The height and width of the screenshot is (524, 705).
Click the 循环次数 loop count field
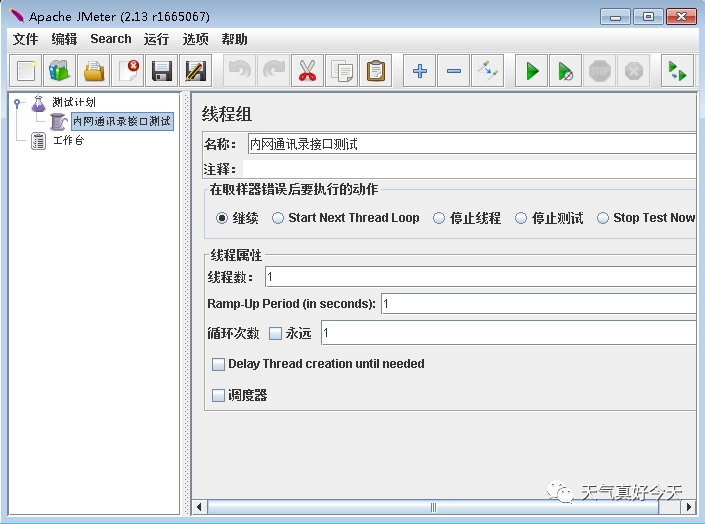(x=509, y=333)
